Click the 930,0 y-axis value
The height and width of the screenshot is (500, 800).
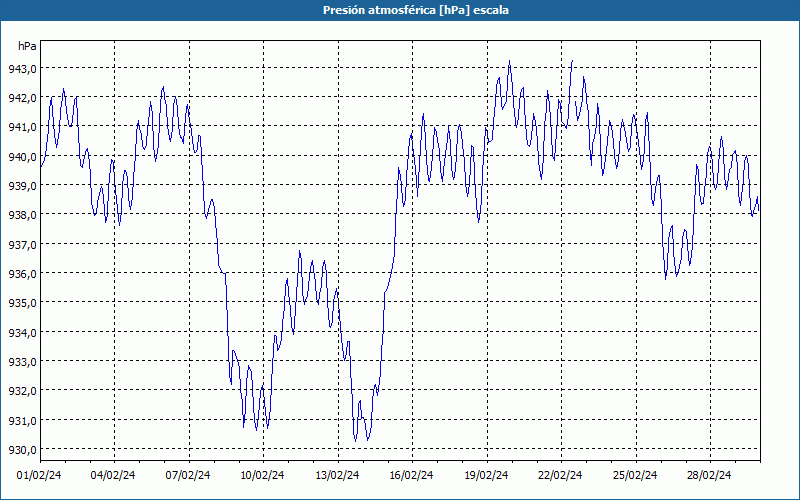pyautogui.click(x=22, y=450)
